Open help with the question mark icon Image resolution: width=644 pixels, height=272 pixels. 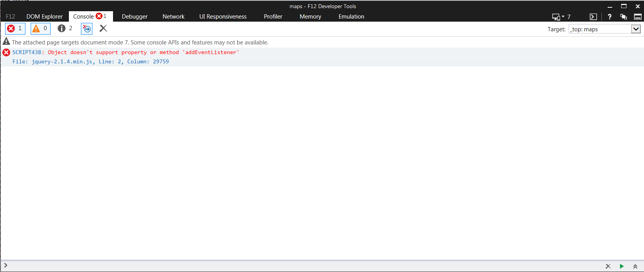(x=610, y=17)
